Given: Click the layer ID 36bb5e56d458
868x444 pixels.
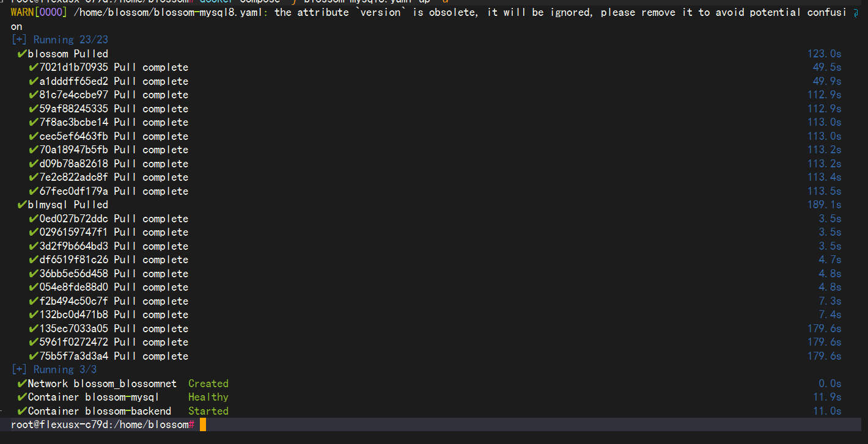Looking at the screenshot, I should pos(74,274).
